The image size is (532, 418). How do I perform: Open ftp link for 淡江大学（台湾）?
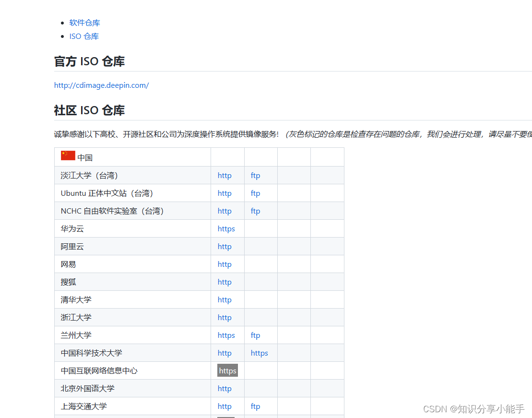256,176
